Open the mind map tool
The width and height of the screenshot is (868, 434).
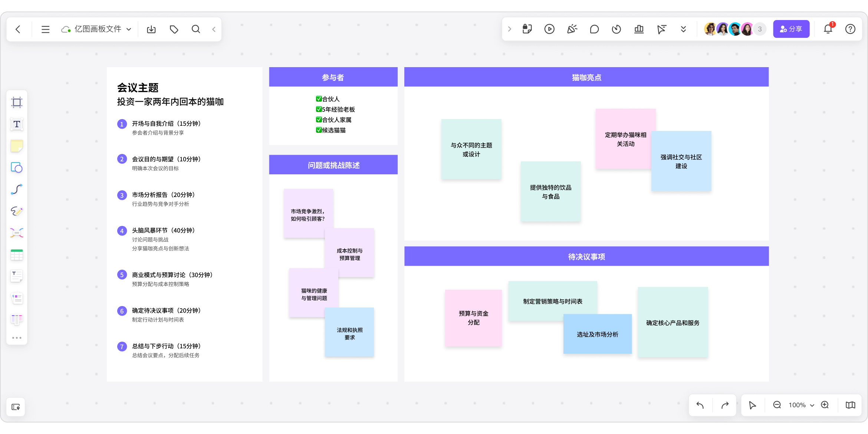pyautogui.click(x=17, y=233)
